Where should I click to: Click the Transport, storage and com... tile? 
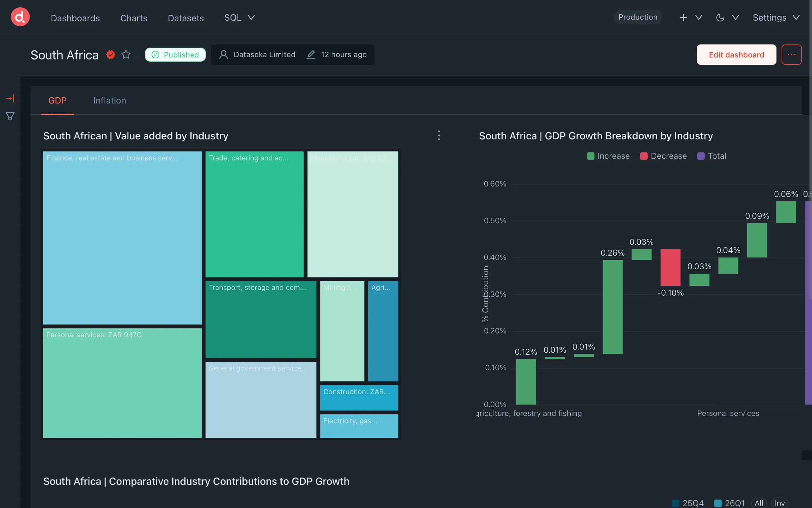(261, 319)
